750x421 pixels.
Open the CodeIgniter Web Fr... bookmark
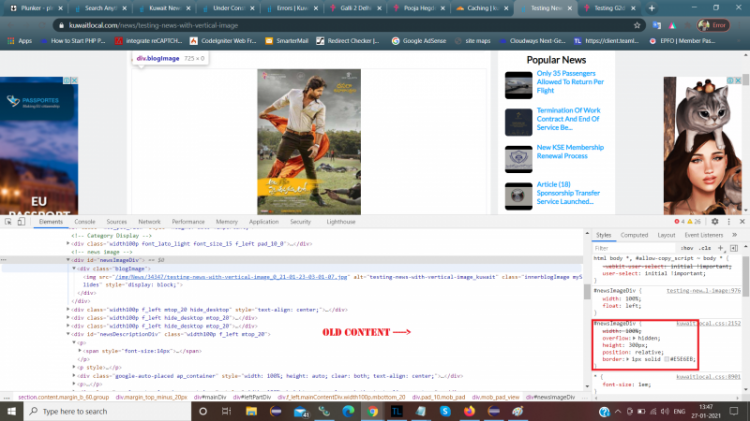pos(223,41)
